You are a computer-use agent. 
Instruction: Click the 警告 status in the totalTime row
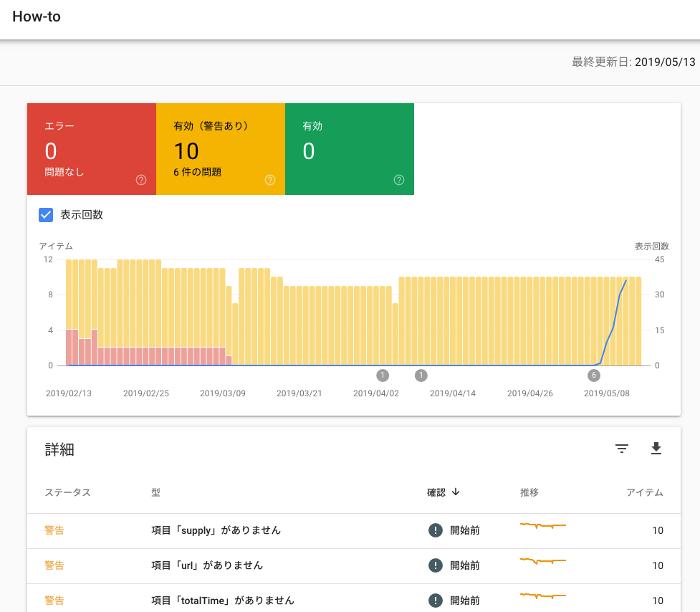point(54,601)
